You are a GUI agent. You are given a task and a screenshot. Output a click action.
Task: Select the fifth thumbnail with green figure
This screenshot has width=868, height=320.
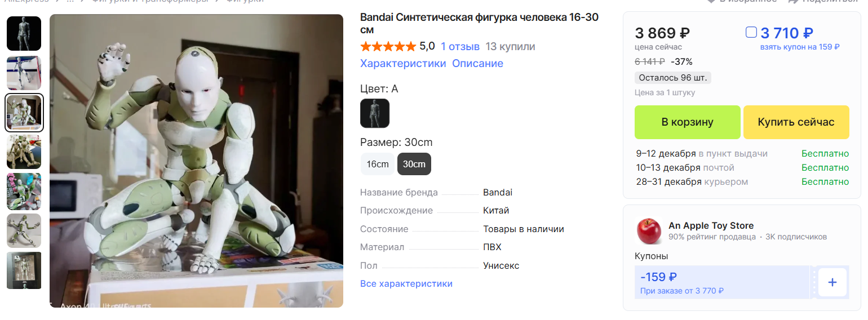pos(24,192)
